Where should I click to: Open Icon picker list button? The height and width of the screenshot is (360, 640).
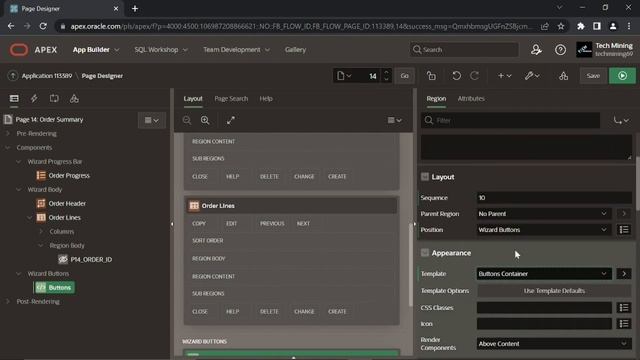tap(624, 324)
